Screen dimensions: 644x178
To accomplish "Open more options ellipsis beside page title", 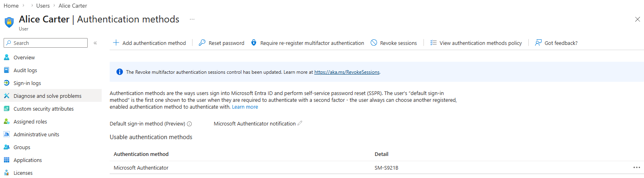I will pos(192,19).
